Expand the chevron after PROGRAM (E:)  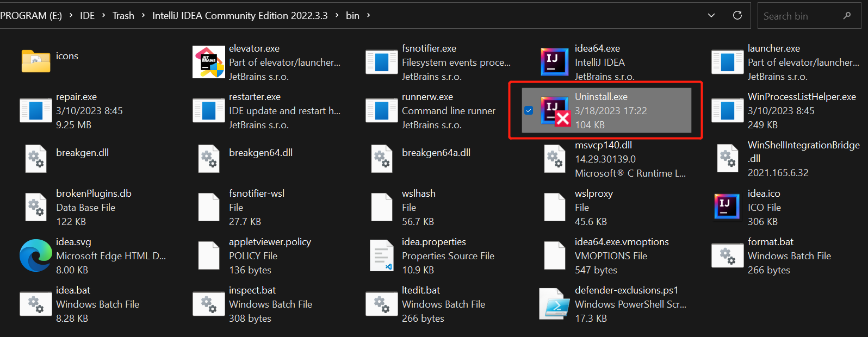(x=71, y=15)
